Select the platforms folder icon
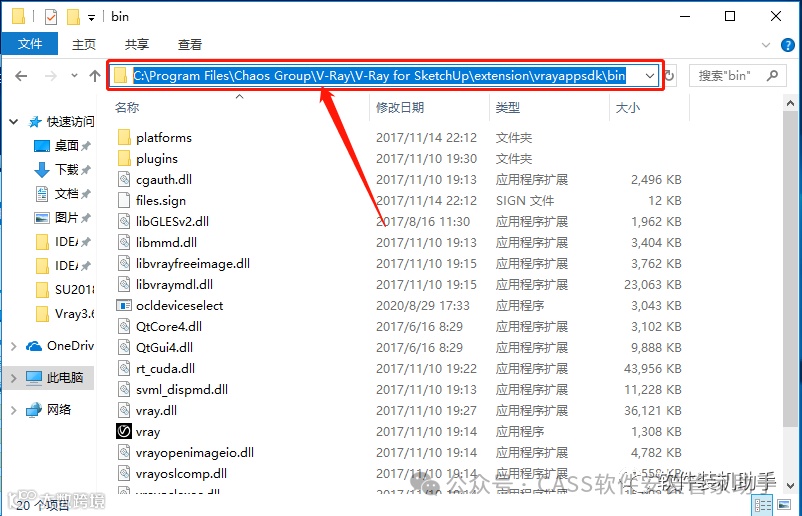Image resolution: width=802 pixels, height=516 pixels. pyautogui.click(x=124, y=138)
